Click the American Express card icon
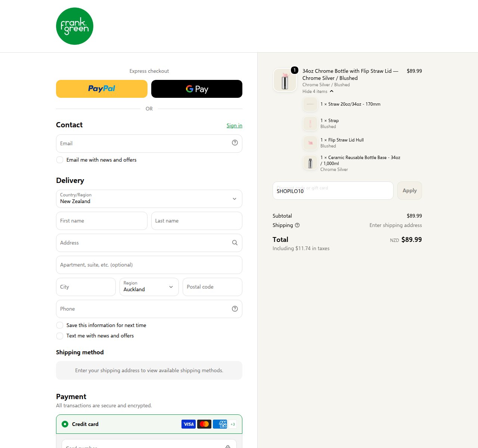The image size is (478, 448). click(220, 424)
